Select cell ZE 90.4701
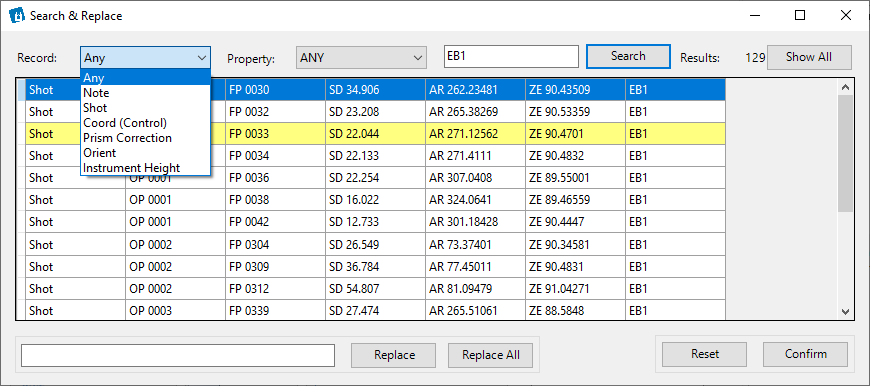Viewport: 870px width, 386px height. click(575, 134)
